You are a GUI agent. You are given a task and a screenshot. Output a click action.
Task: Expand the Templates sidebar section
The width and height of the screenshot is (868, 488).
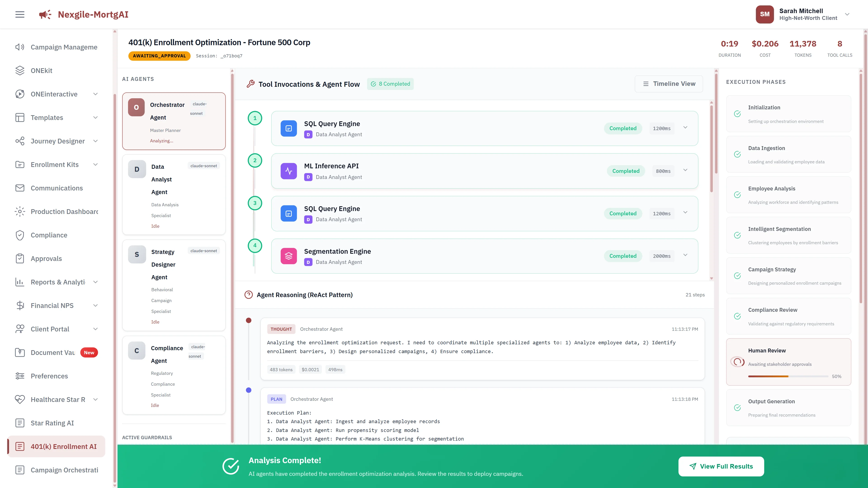(95, 117)
